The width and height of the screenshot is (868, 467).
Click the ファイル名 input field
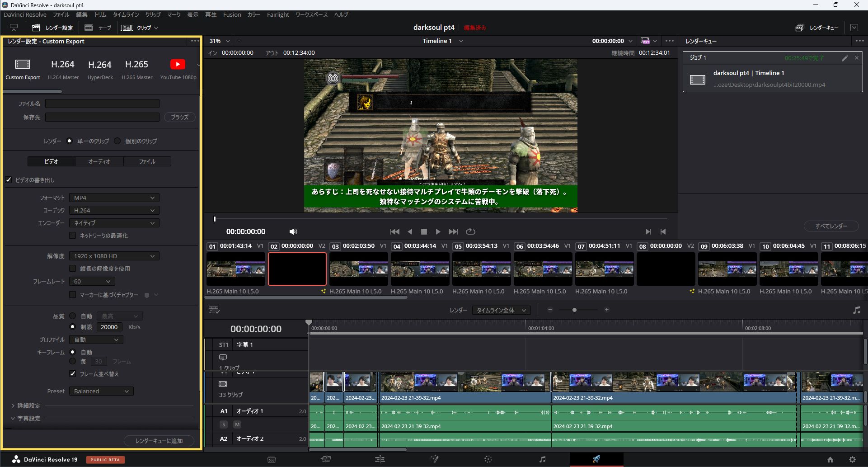pos(102,103)
